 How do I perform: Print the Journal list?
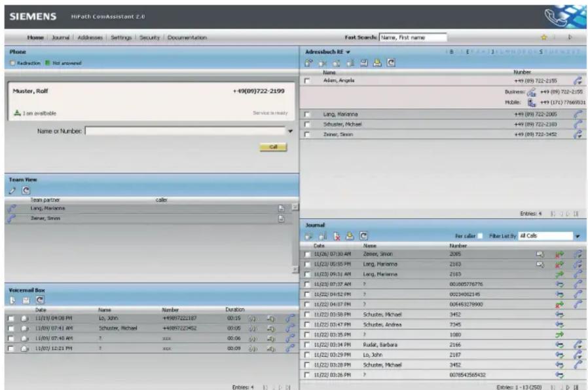350,236
